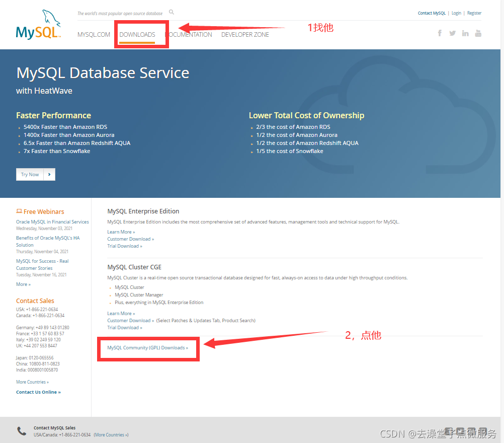
Task: Open MYSQL.COM navigation tab
Action: click(94, 34)
